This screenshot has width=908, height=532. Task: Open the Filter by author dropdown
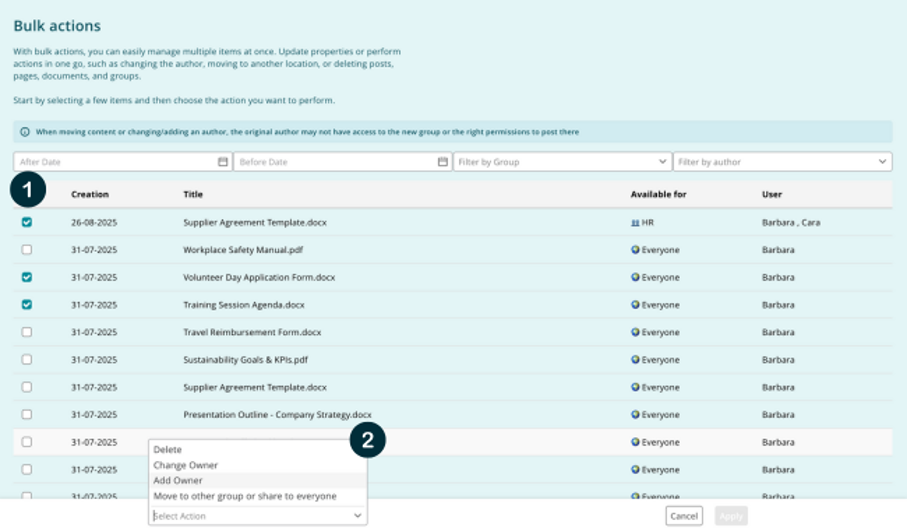[782, 162]
